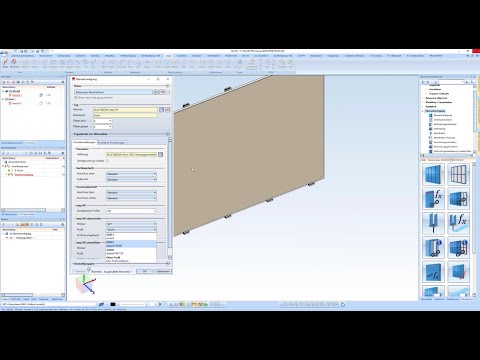Viewport: 480px width, 360px height.
Task: Collapse the first node in the top-left tree
Action: pos(3,91)
